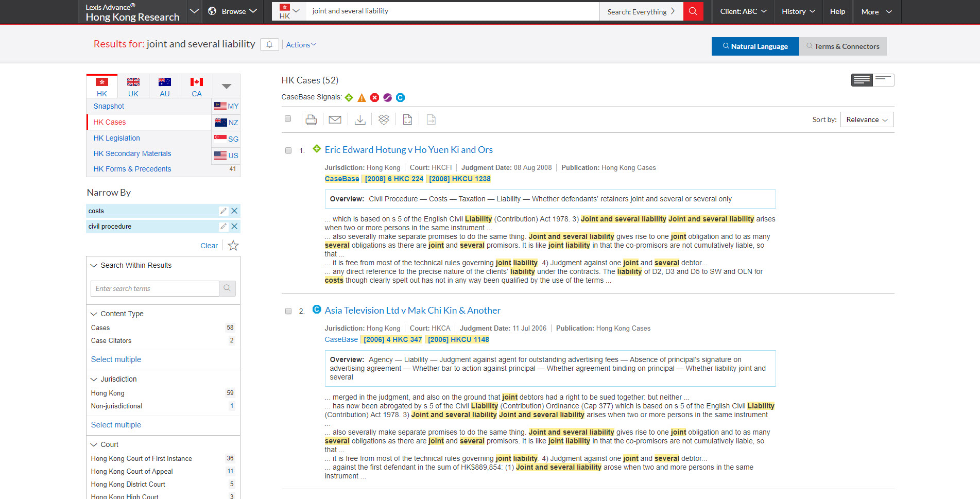Click the red negative CaseBase signal icon

coord(374,97)
